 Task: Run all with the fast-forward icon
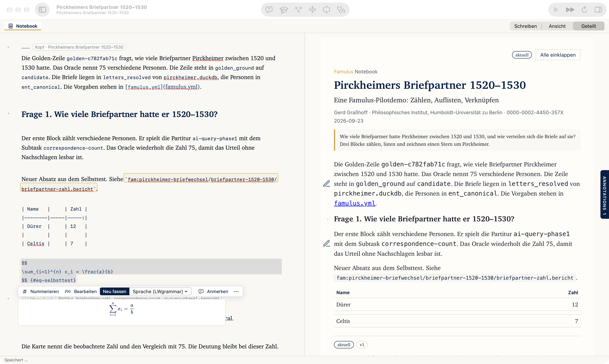[x=570, y=10]
